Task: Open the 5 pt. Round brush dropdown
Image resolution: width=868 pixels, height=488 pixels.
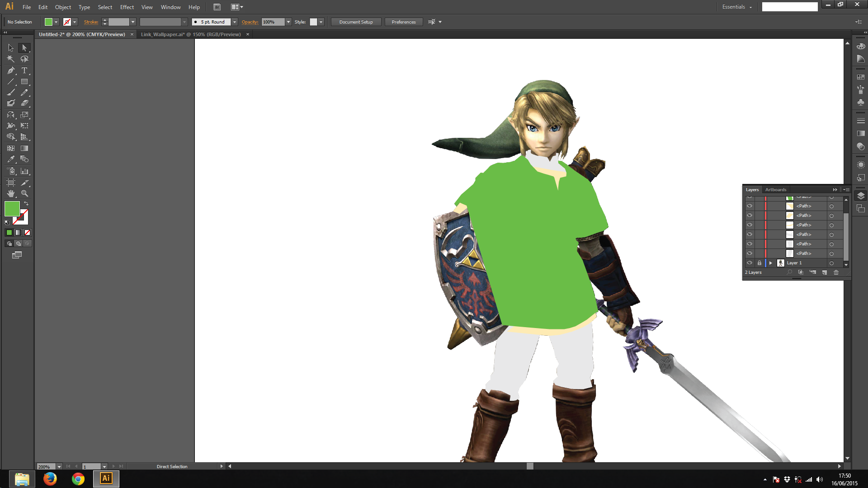Action: [x=235, y=22]
